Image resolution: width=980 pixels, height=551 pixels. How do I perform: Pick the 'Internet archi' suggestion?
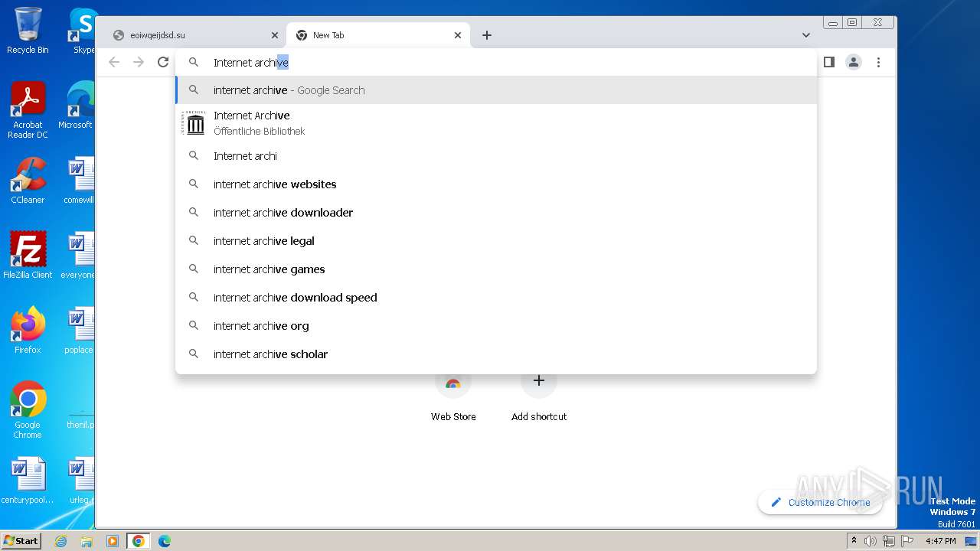(496, 156)
